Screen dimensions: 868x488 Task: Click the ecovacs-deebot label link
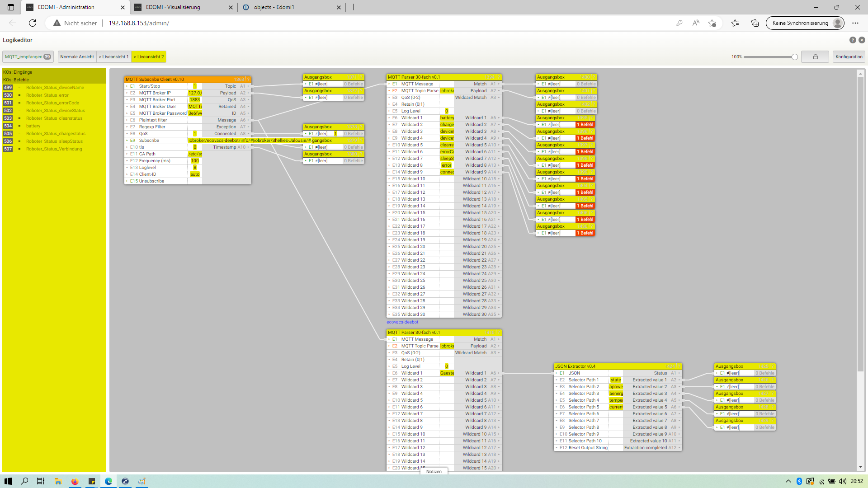(402, 322)
